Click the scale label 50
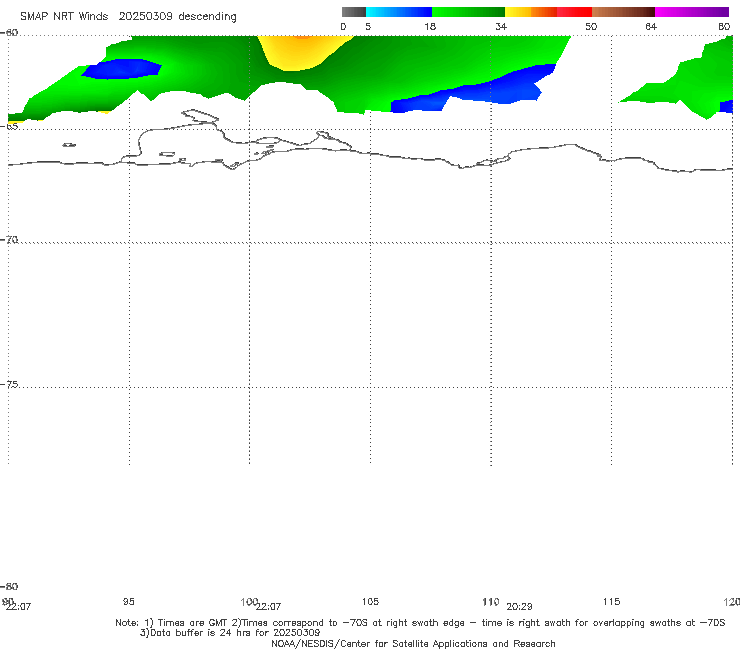The image size is (740, 650). point(591,26)
